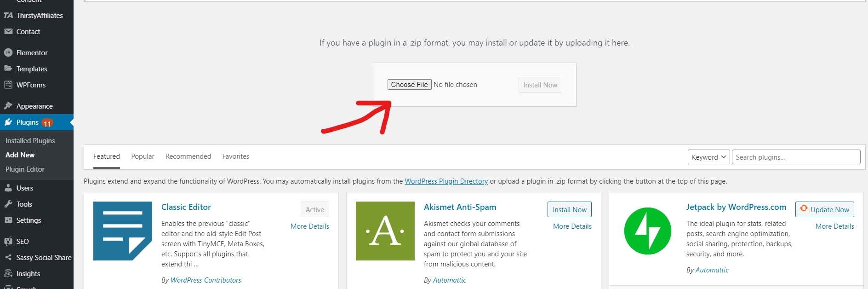Click the upload Install Now button
Screen dimensions: 868x289
pos(540,85)
